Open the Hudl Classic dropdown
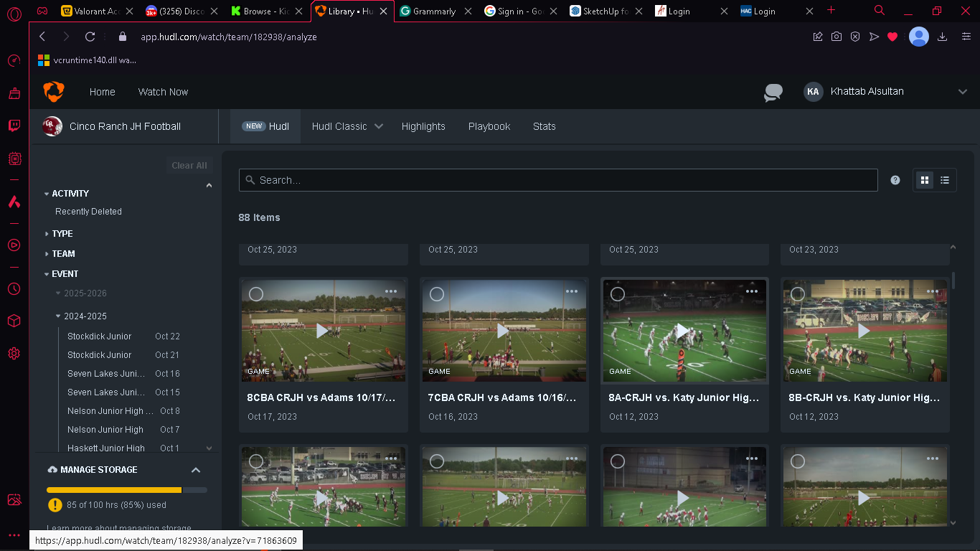The image size is (980, 551). (x=347, y=126)
